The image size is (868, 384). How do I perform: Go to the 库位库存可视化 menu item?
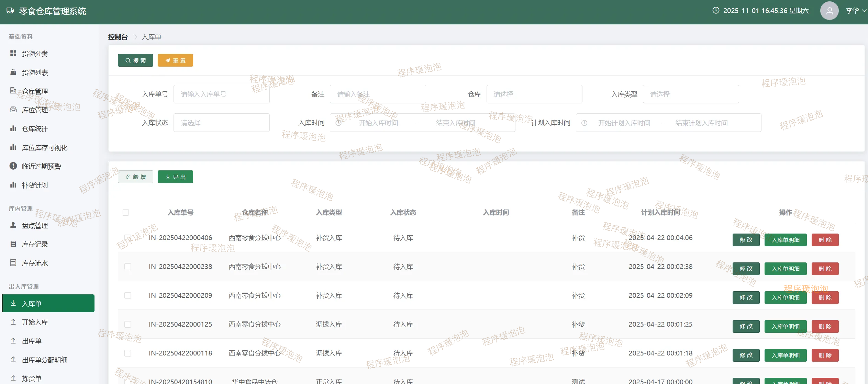click(44, 148)
